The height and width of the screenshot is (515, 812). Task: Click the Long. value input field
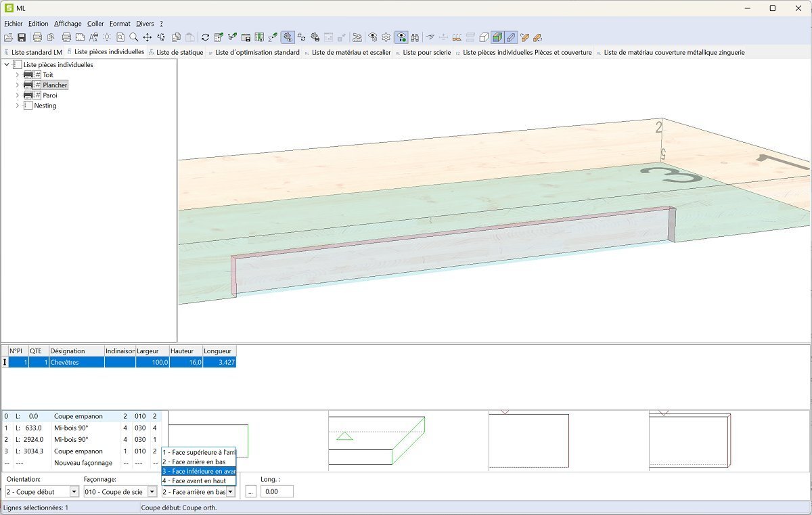coord(277,492)
